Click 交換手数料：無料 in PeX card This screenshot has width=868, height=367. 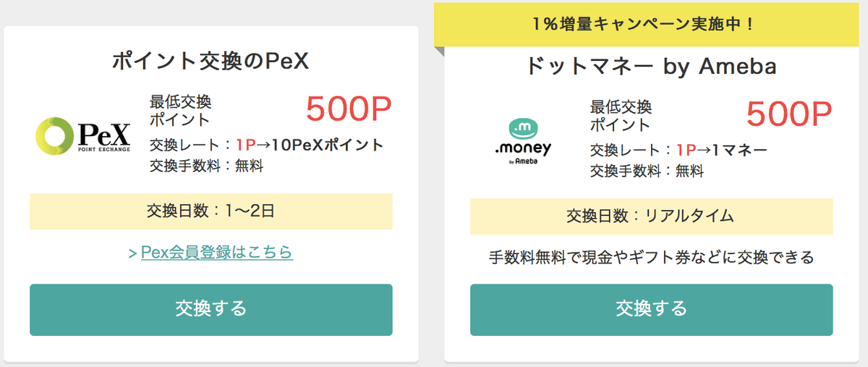(206, 166)
